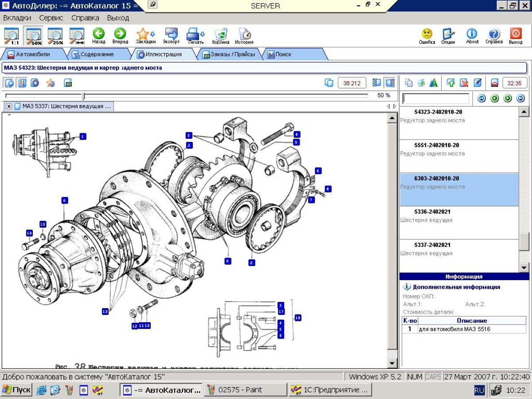This screenshot has width=532, height=399.
Task: Click the copy icon in parts toolbar
Action: click(409, 83)
